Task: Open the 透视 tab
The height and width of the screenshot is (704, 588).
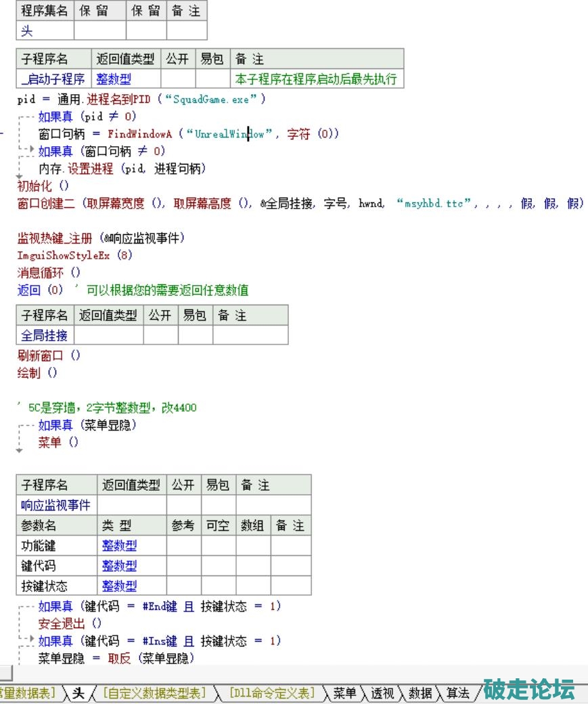Action: click(382, 692)
